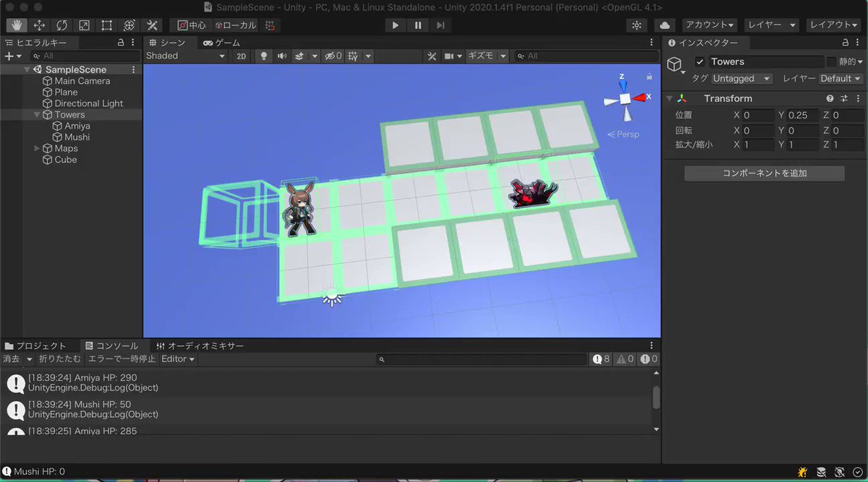868x482 pixels.
Task: Switch to the ゲーム tab
Action: click(x=222, y=43)
